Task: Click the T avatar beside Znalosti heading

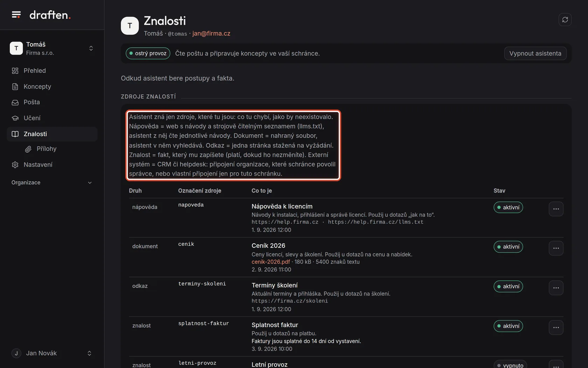Action: (130, 26)
